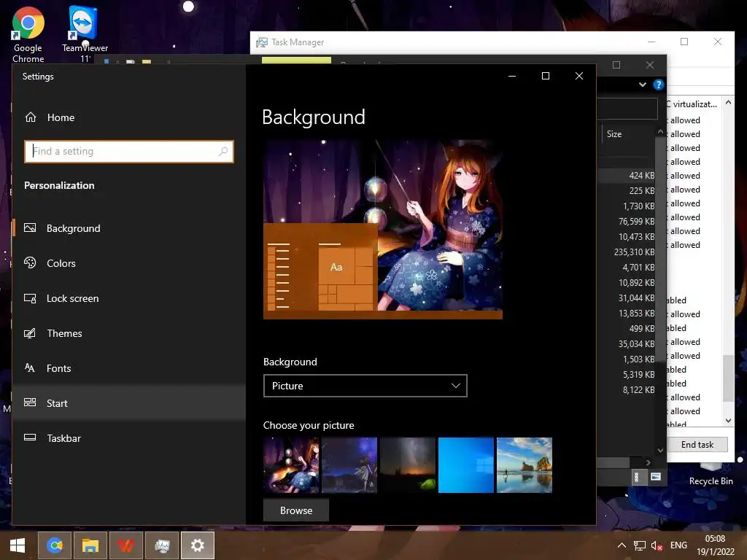The height and width of the screenshot is (560, 747).
Task: Open network status tray icon
Action: click(639, 545)
